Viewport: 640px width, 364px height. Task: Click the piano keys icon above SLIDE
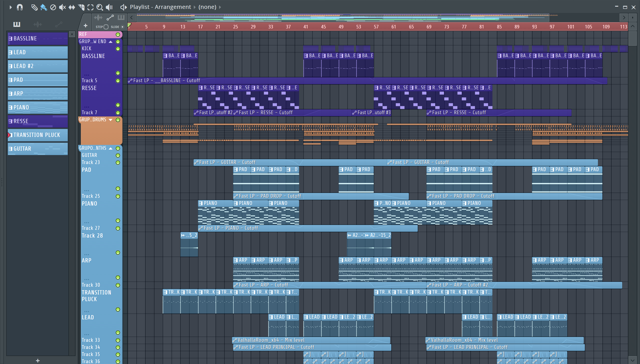coord(121,18)
